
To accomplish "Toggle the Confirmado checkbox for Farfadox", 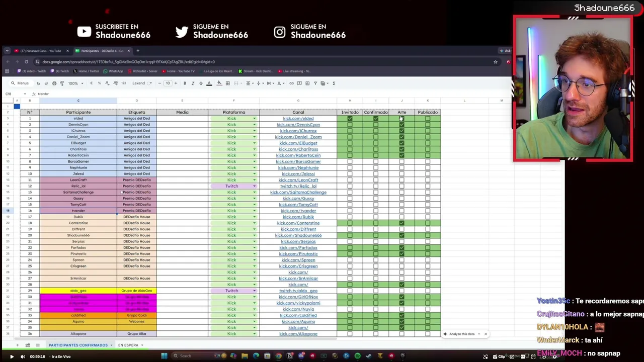I will [376, 248].
